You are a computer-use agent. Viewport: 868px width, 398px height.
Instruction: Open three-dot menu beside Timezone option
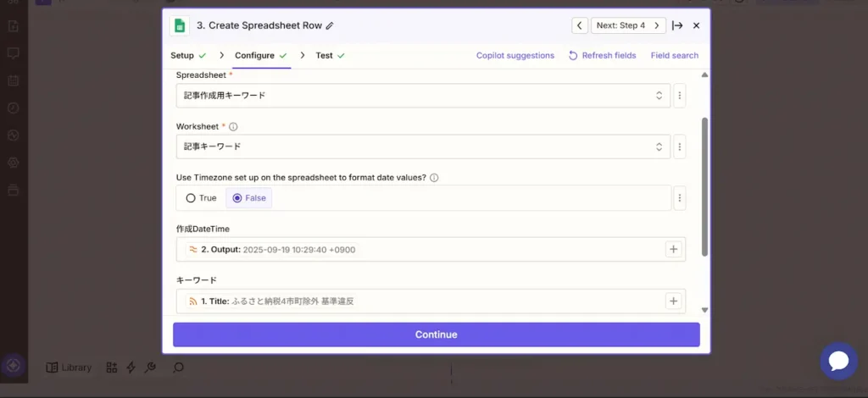click(x=679, y=198)
